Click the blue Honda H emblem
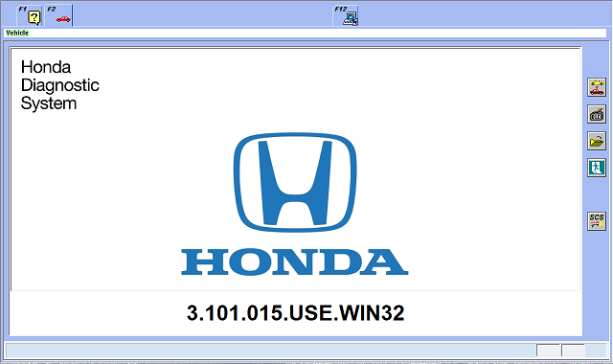The height and width of the screenshot is (364, 613). (x=295, y=182)
